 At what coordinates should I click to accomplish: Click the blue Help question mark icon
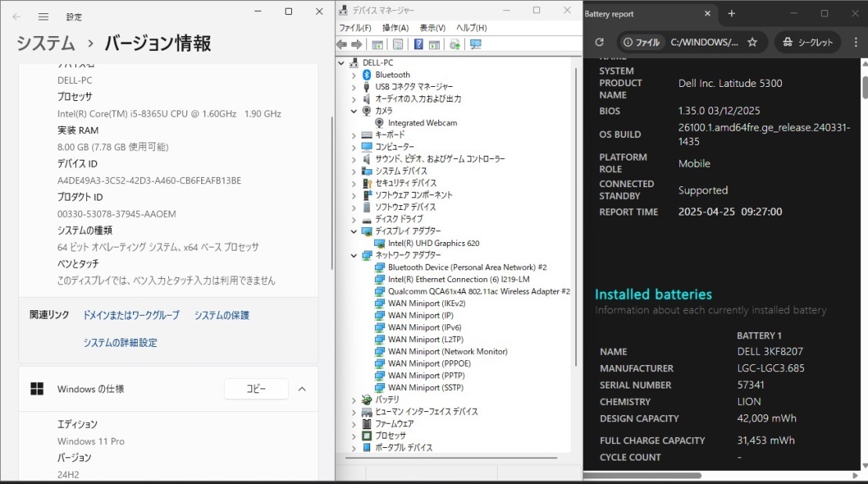[x=419, y=45]
